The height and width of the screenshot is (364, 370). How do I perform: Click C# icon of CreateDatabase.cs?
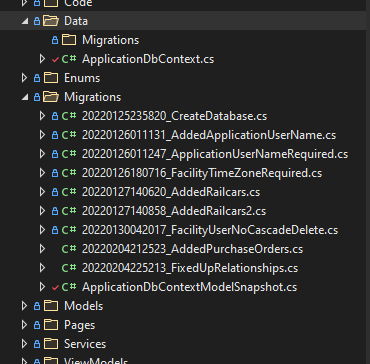click(x=69, y=116)
